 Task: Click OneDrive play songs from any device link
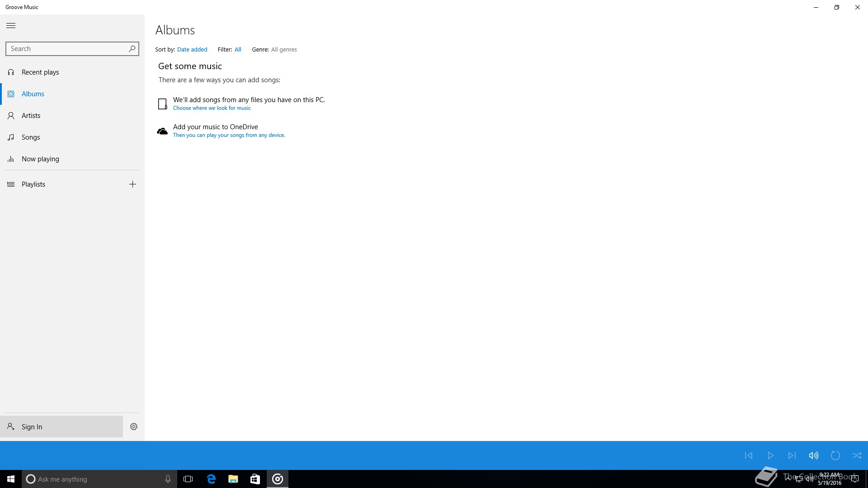tap(229, 135)
